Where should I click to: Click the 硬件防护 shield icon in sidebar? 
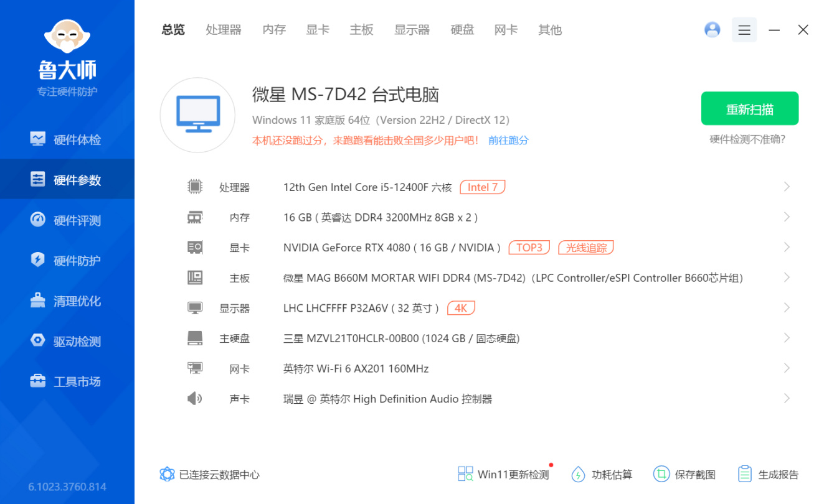coord(38,260)
